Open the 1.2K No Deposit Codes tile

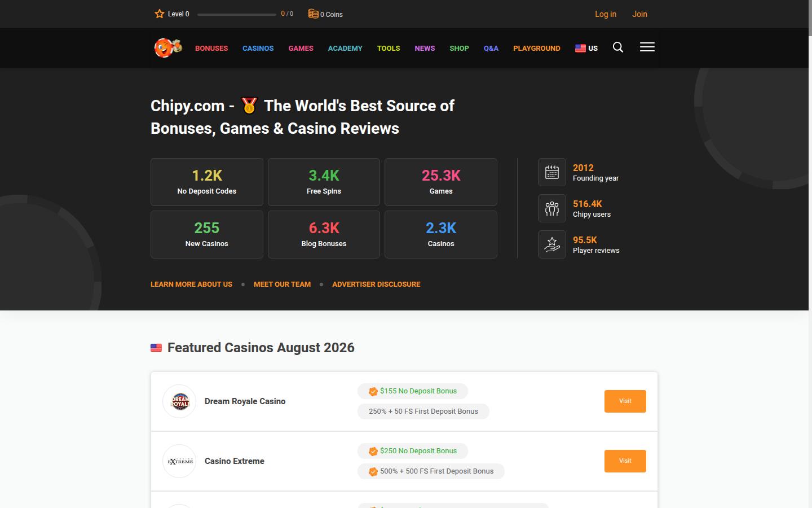point(207,182)
